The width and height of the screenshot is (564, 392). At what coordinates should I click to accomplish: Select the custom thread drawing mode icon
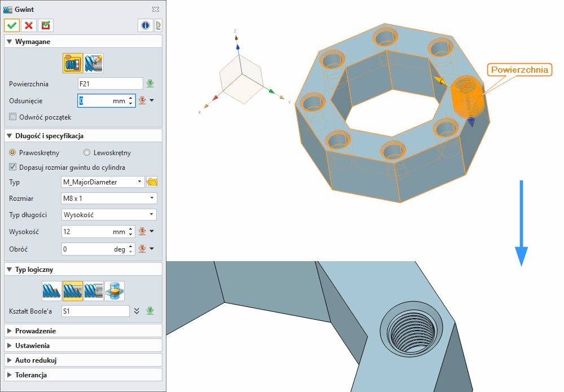click(93, 63)
